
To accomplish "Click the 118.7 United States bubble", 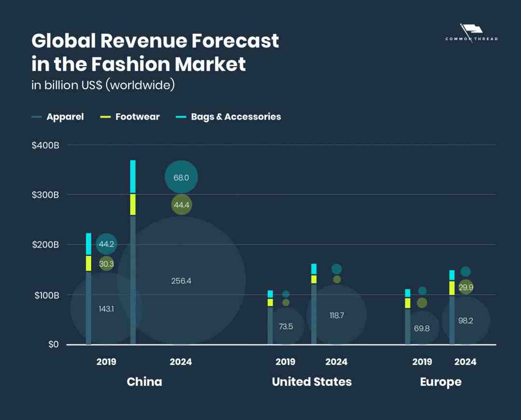I will (x=337, y=315).
